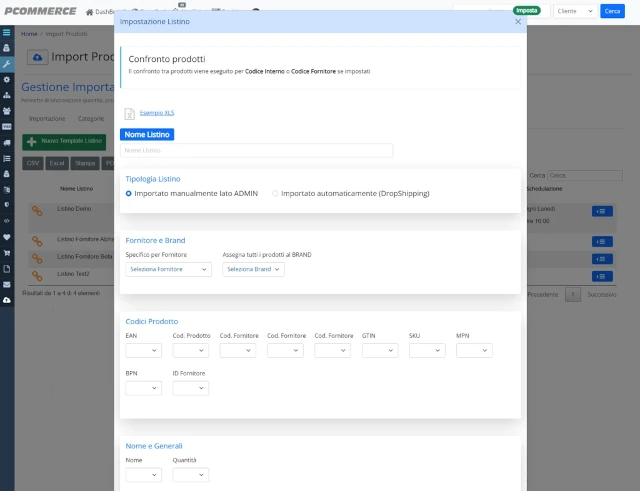Image resolution: width=640 pixels, height=491 pixels.
Task: Select Importato manualmente lato ADMIN option
Action: point(129,193)
